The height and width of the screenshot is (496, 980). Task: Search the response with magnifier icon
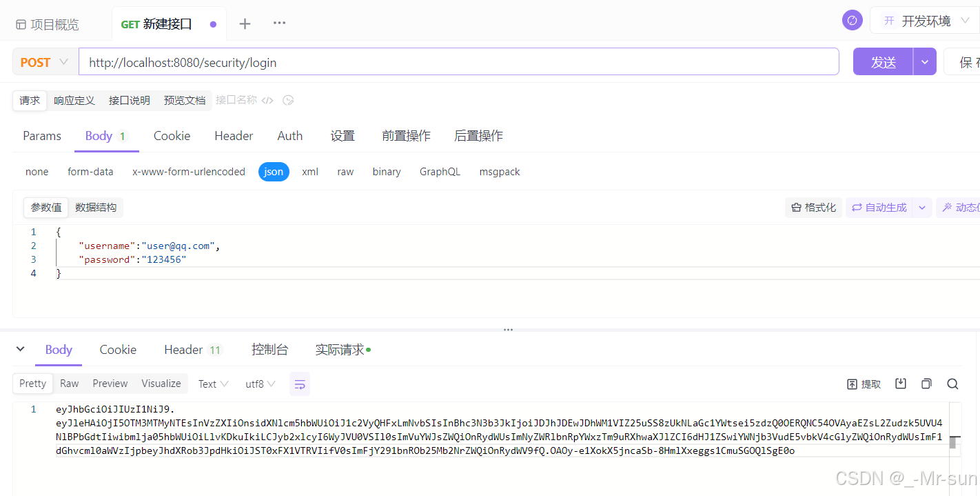click(952, 384)
